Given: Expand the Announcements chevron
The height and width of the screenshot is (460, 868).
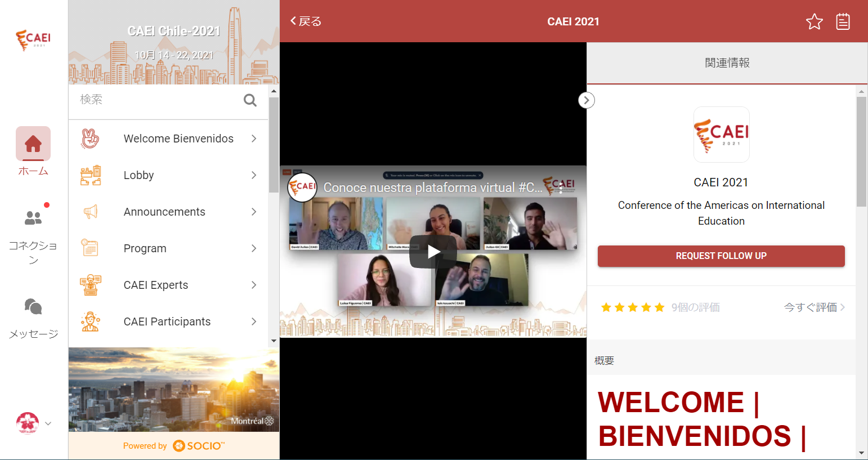Looking at the screenshot, I should [254, 212].
